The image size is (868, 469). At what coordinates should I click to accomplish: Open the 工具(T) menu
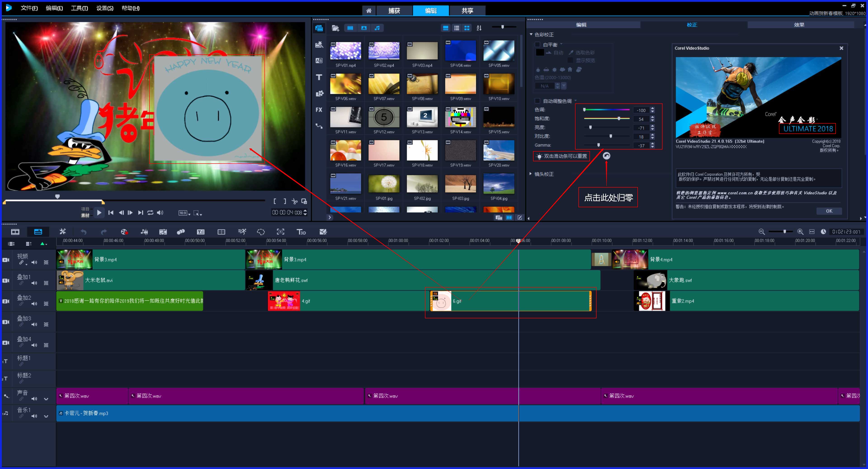[80, 8]
